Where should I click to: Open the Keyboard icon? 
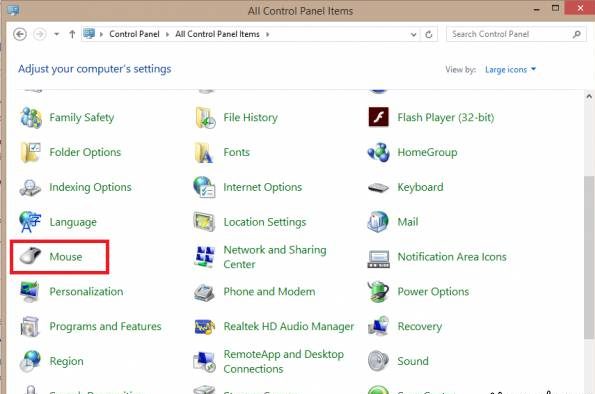pyautogui.click(x=378, y=187)
